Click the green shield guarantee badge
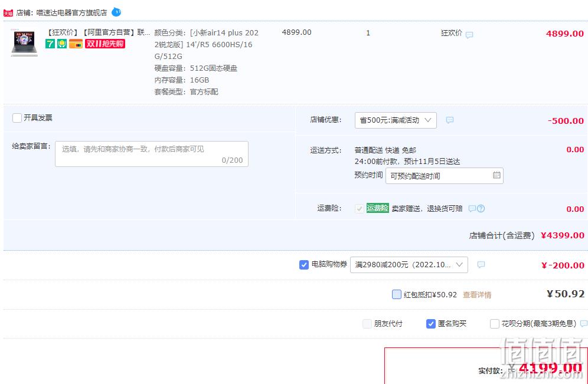Screen dimensions: 588x384 point(62,44)
